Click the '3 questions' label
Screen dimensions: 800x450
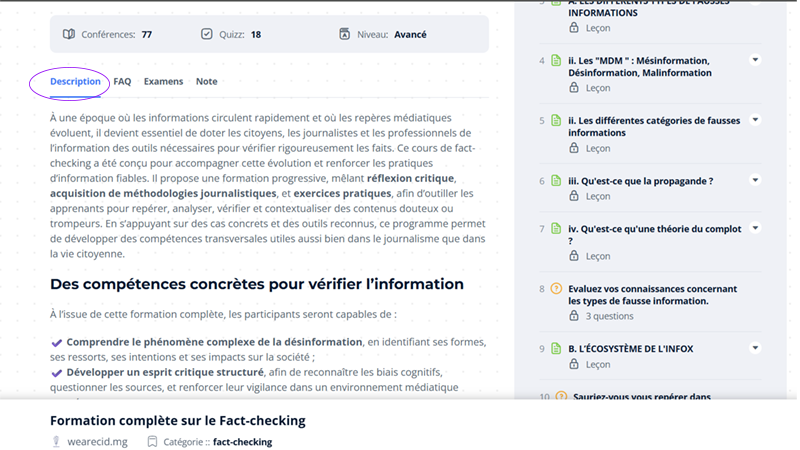tap(609, 316)
